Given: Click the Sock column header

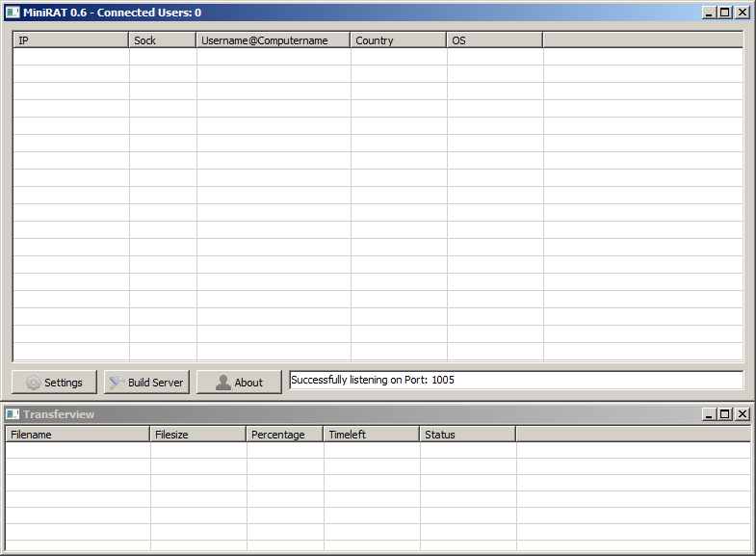Looking at the screenshot, I should [163, 40].
